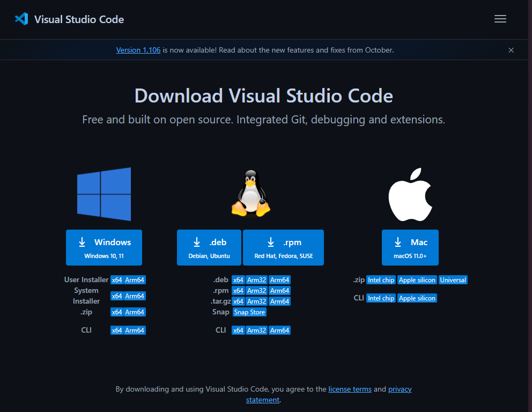Open the Snap Store link

[x=249, y=312]
